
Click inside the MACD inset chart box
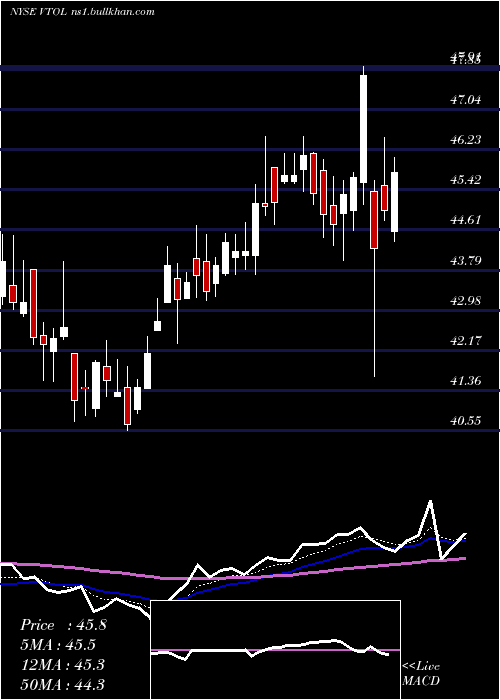tap(275, 650)
